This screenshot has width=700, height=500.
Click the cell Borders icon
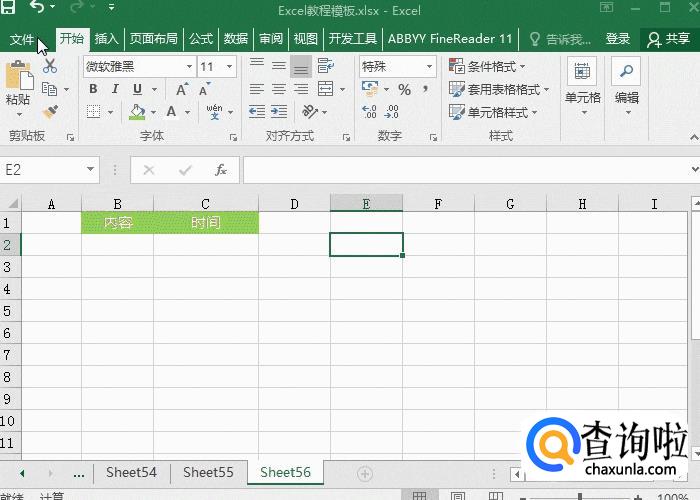93,112
